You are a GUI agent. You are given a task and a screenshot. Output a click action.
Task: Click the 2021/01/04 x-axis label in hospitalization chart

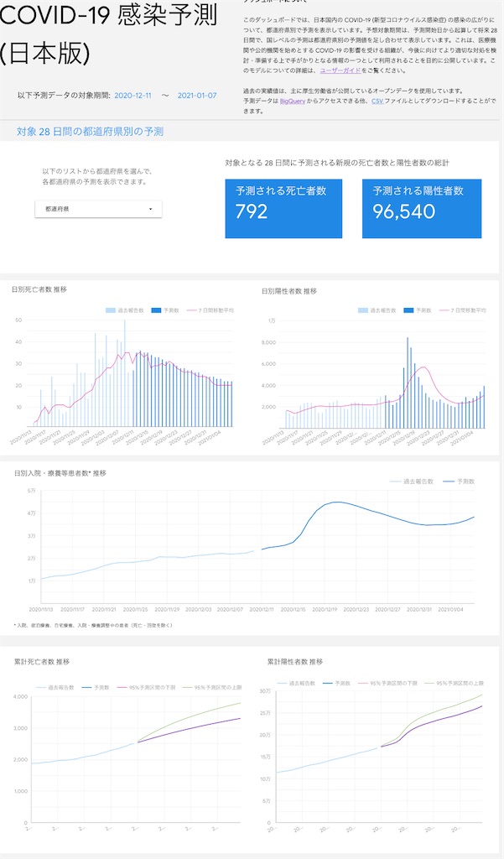pyautogui.click(x=450, y=609)
